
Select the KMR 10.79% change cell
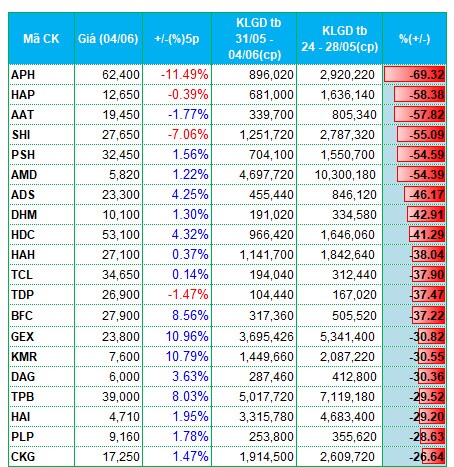(x=187, y=356)
